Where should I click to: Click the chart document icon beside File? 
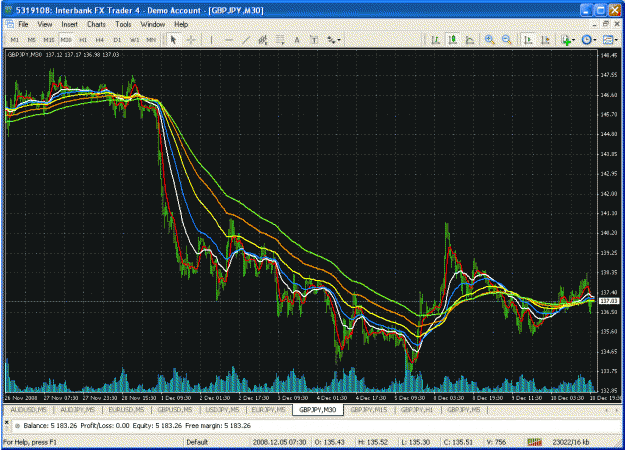[9, 24]
